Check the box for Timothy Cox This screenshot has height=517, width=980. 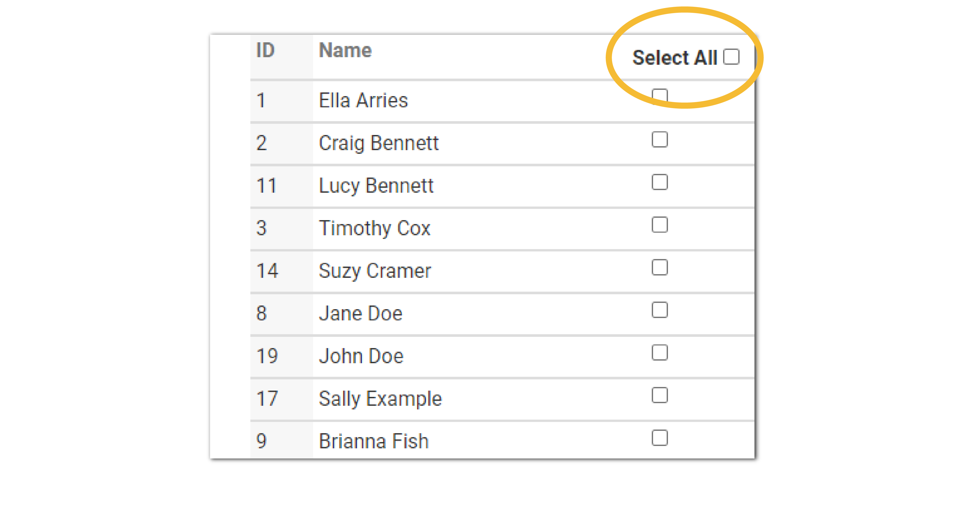tap(659, 225)
